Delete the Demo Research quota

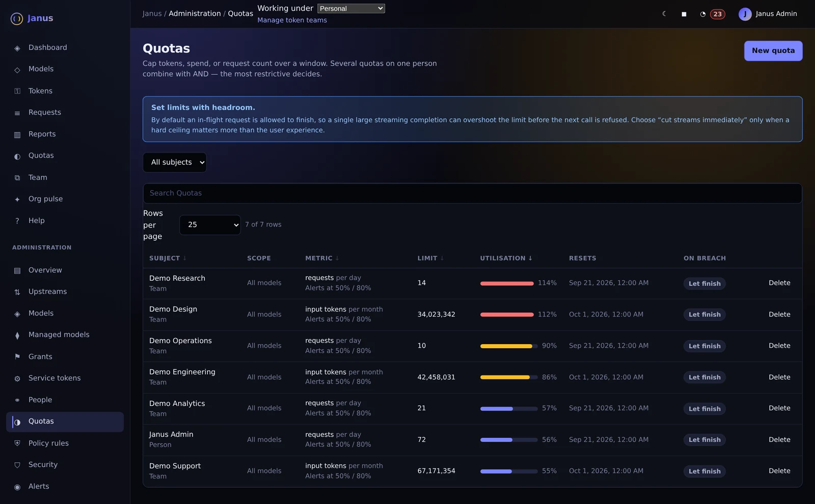[779, 283]
